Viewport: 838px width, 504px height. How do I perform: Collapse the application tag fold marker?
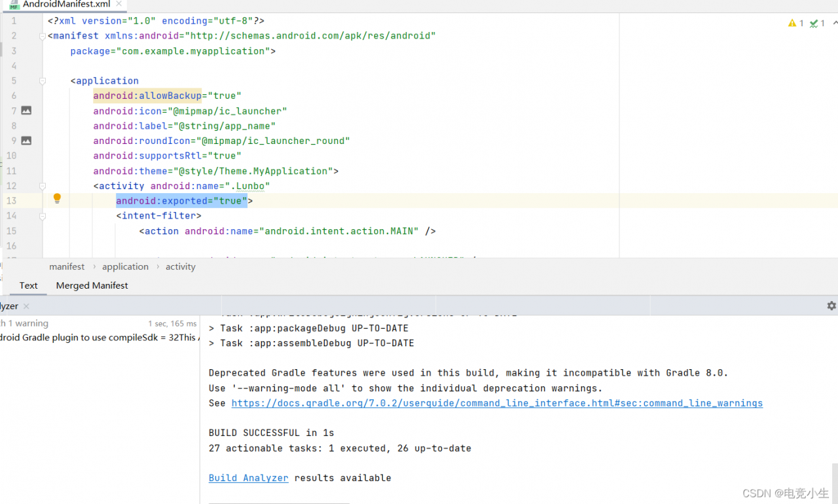click(42, 81)
